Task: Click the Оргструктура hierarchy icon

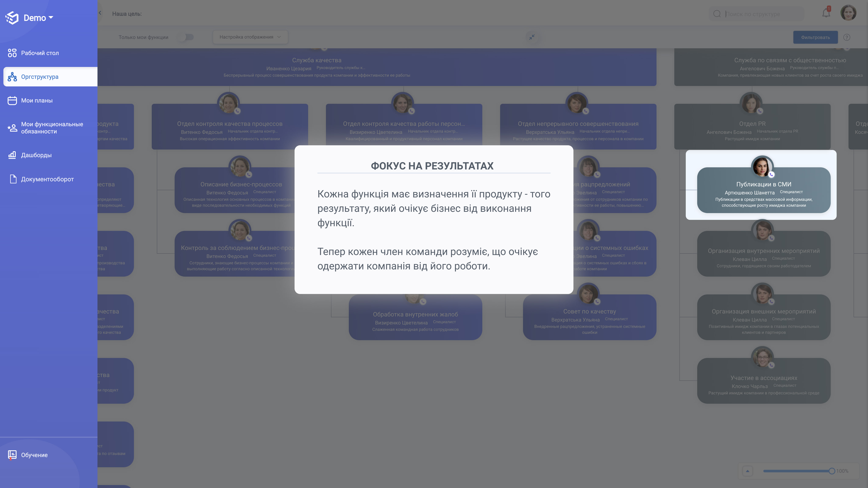Action: [12, 77]
